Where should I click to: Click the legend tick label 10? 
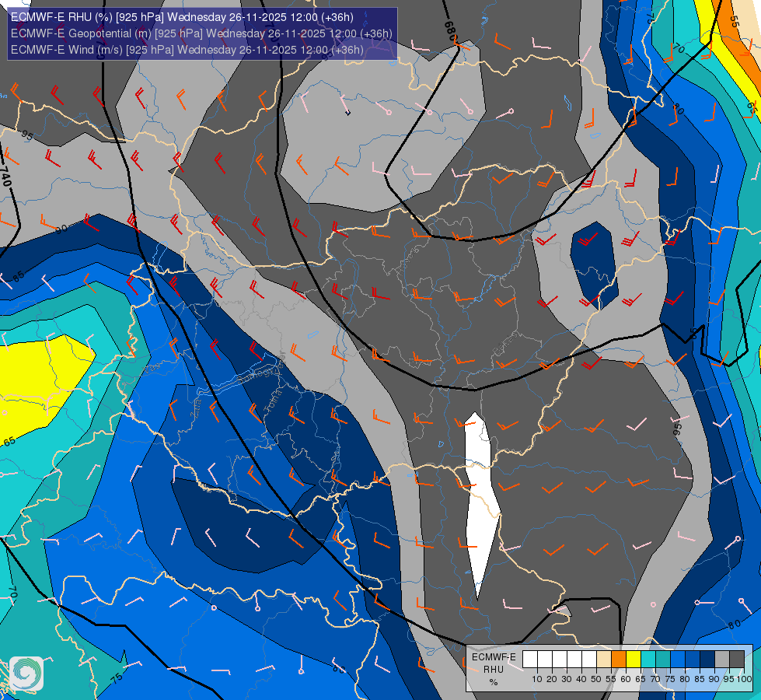[x=537, y=679]
